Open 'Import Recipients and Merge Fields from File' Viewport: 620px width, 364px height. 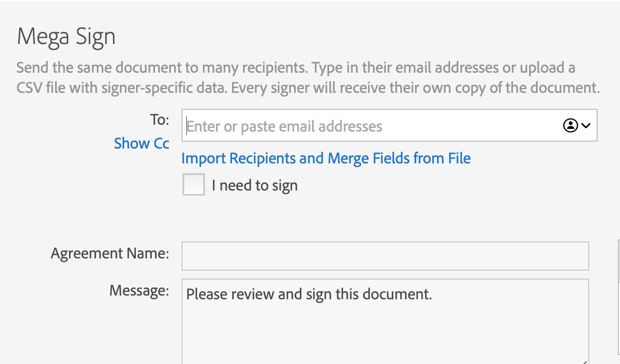(x=325, y=158)
